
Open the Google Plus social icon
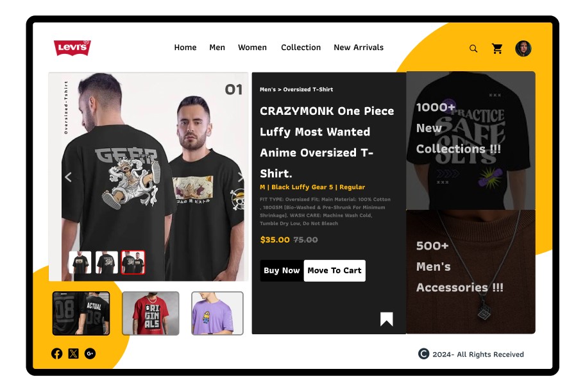point(90,354)
